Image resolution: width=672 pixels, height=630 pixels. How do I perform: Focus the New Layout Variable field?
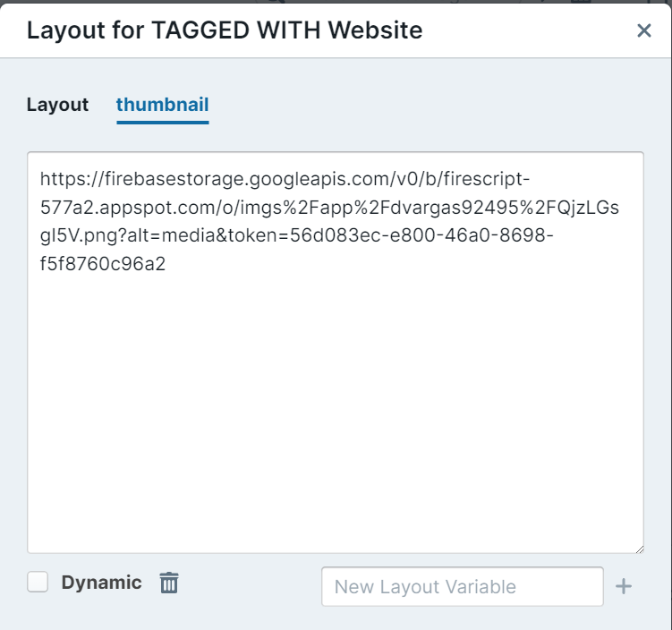pos(463,586)
